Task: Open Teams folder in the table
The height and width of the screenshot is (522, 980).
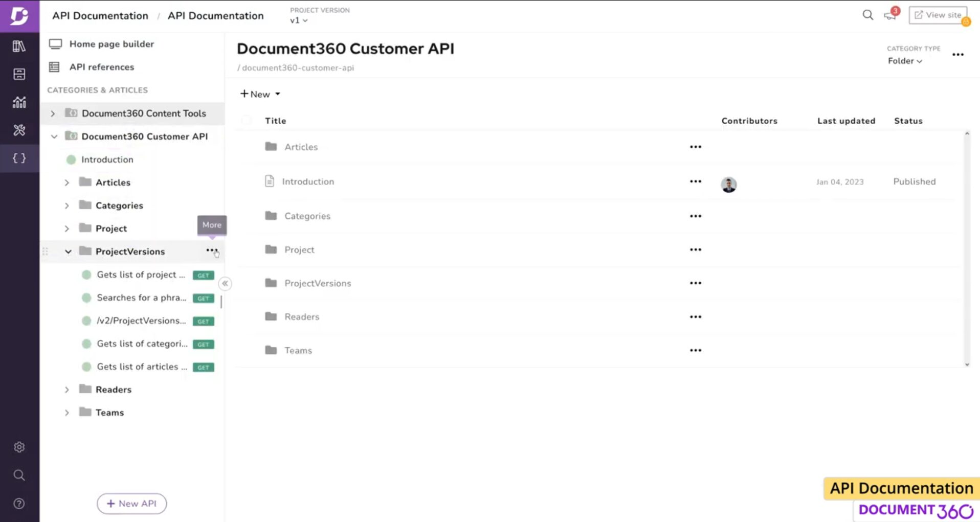Action: click(x=298, y=350)
